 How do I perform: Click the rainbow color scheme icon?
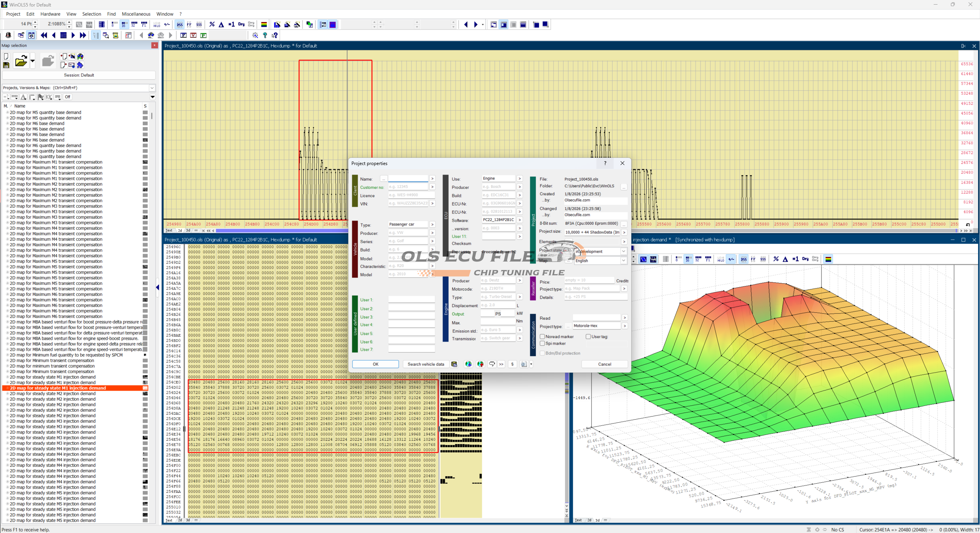264,25
